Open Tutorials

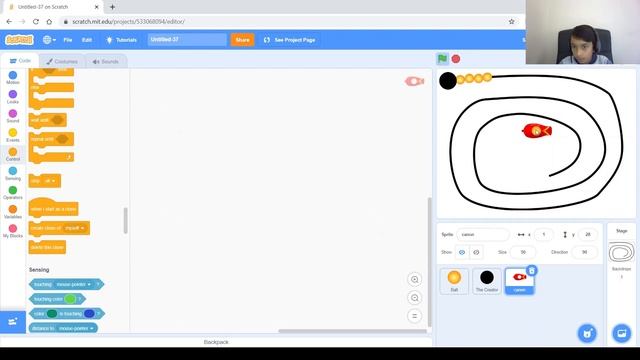[121, 40]
